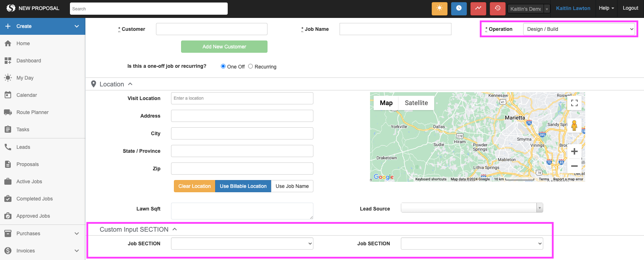Select the One Off radio option
644x260 pixels.
(223, 66)
